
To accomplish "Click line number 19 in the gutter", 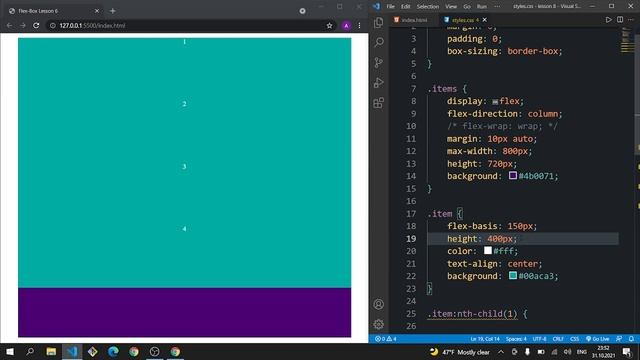I will click(411, 239).
